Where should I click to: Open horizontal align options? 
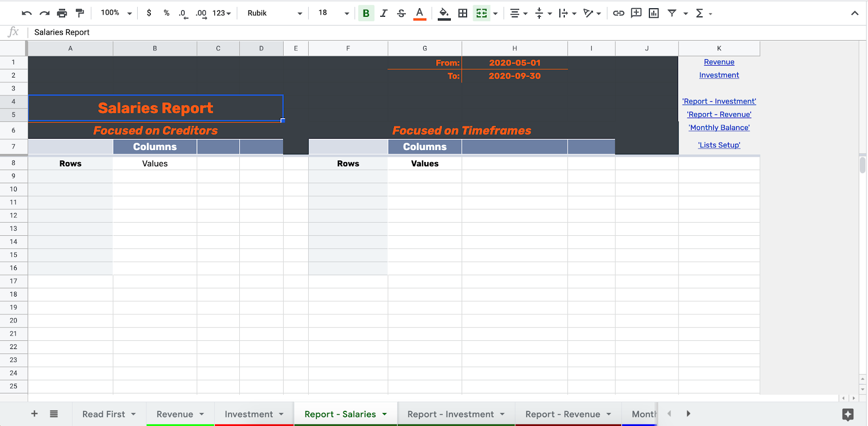click(519, 13)
